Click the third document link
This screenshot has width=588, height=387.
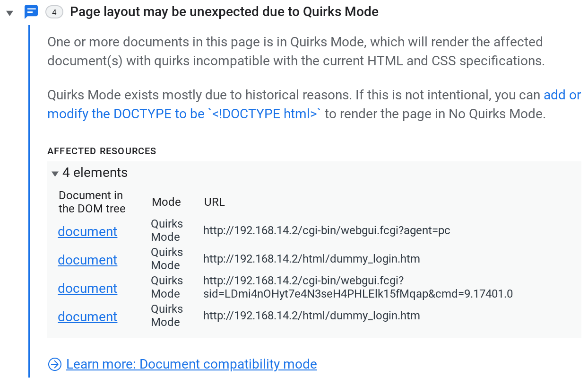click(87, 289)
